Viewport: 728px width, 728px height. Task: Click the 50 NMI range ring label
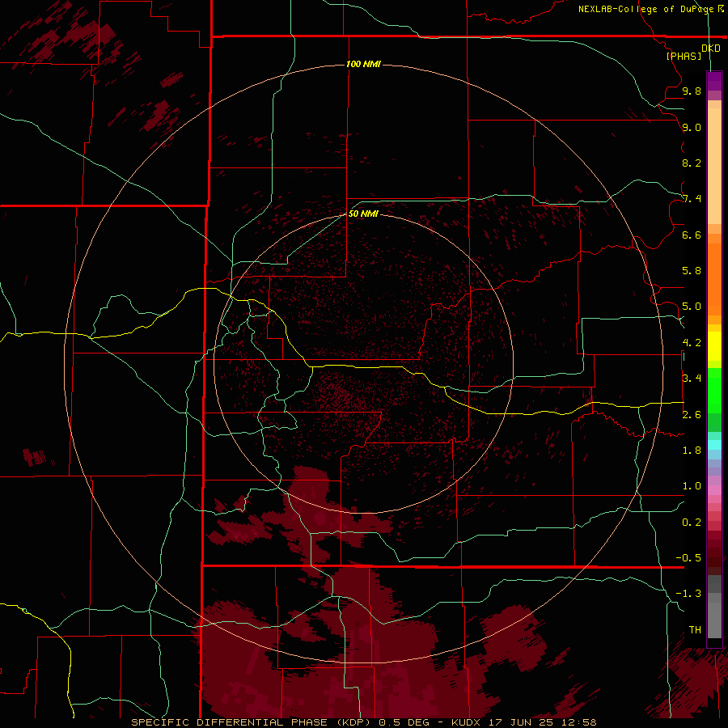pyautogui.click(x=363, y=214)
